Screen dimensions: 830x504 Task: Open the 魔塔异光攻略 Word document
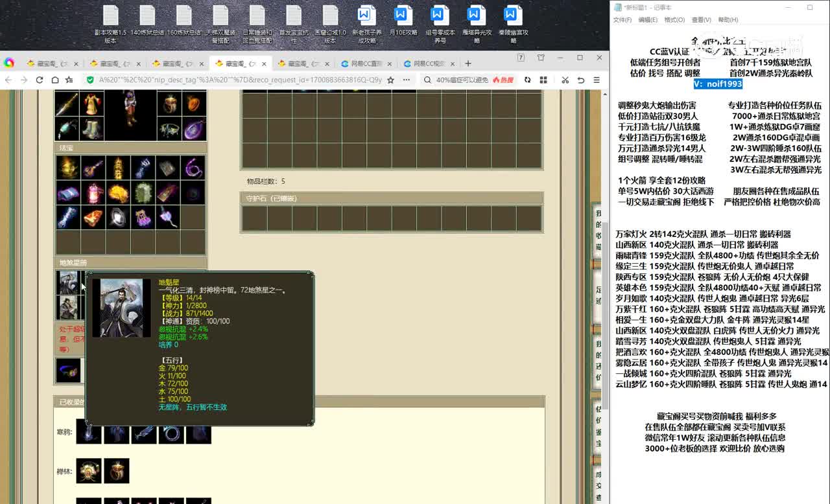pyautogui.click(x=477, y=24)
